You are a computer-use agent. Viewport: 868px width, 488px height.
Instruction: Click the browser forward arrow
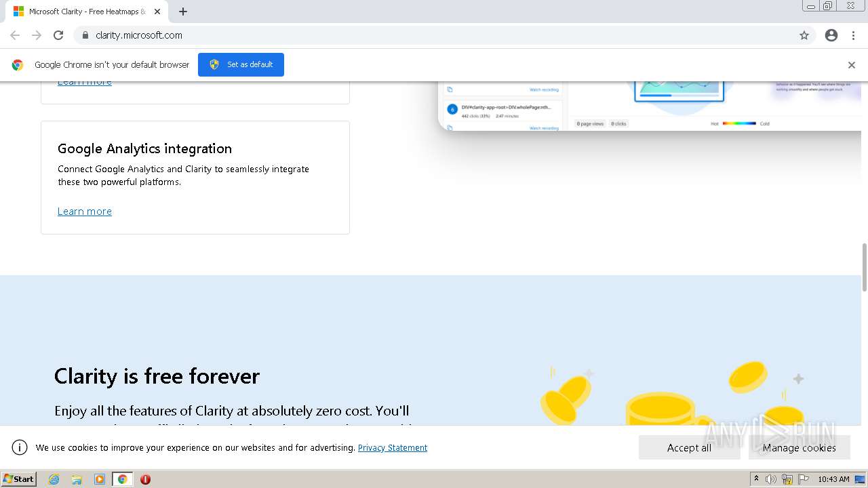(37, 35)
